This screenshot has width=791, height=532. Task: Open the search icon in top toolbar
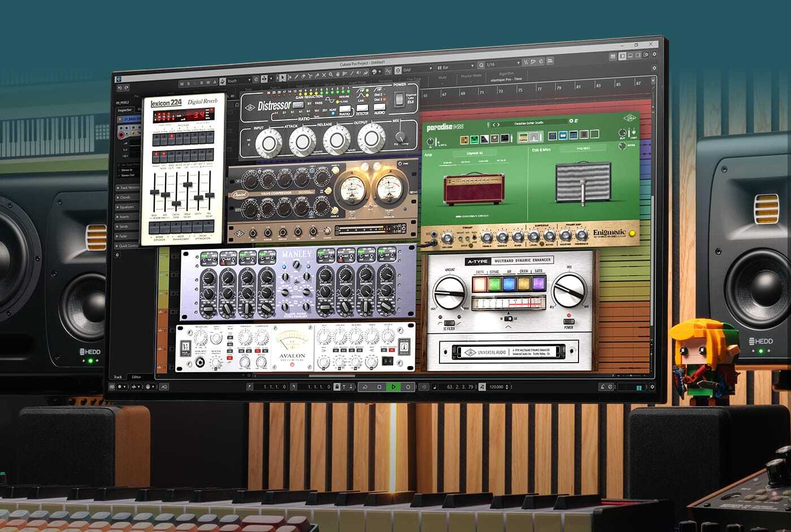tap(481, 65)
